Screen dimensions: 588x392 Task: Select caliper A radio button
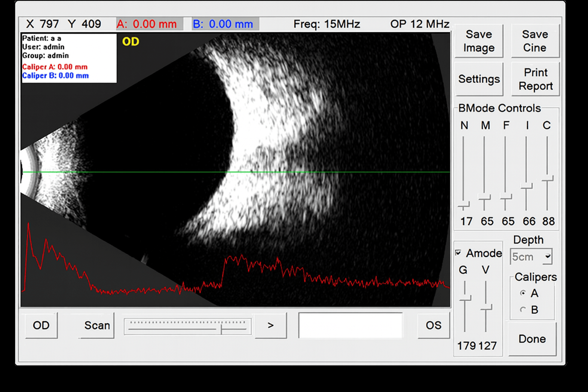coord(523,293)
